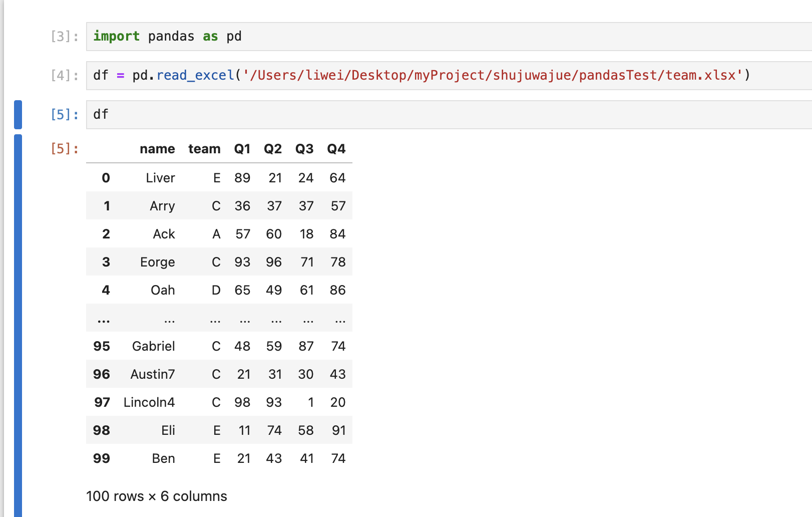This screenshot has height=517, width=812.
Task: Click the name cell 'Liver'
Action: [x=161, y=178]
